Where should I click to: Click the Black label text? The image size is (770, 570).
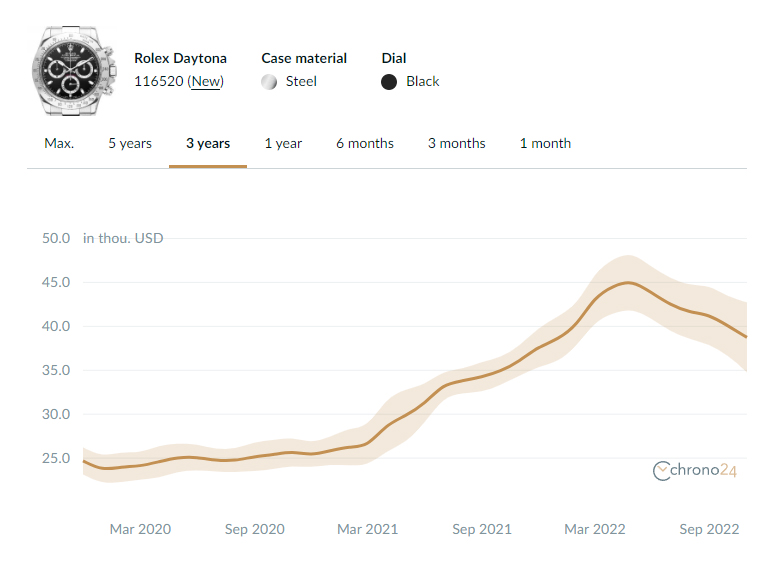pyautogui.click(x=422, y=81)
